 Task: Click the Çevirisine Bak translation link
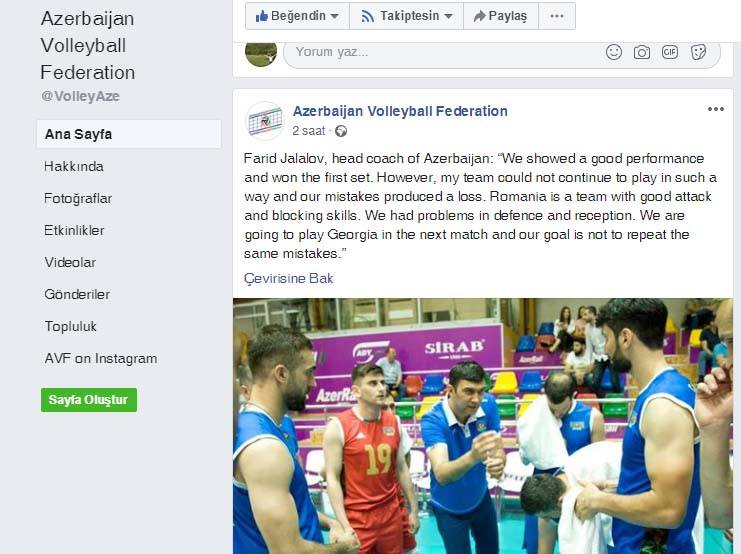click(288, 278)
